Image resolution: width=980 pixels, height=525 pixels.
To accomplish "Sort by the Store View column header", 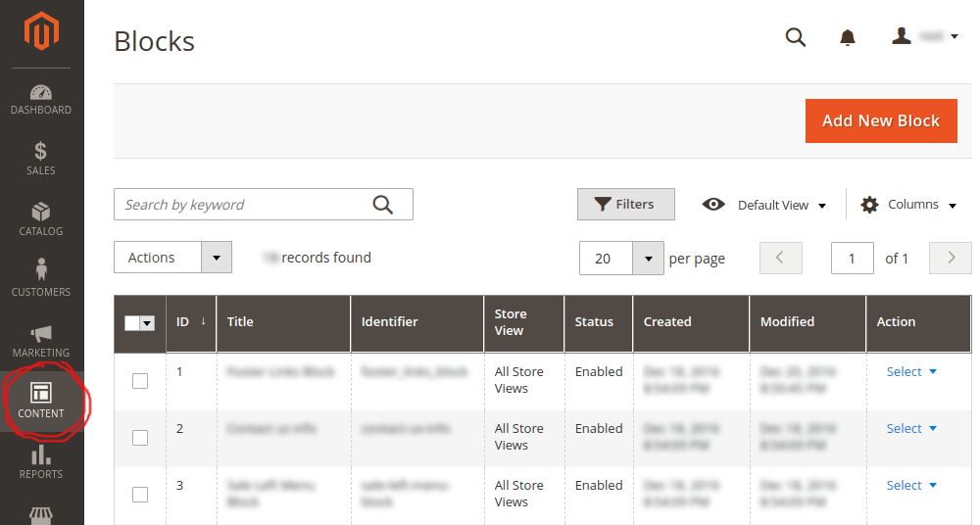I will point(510,322).
